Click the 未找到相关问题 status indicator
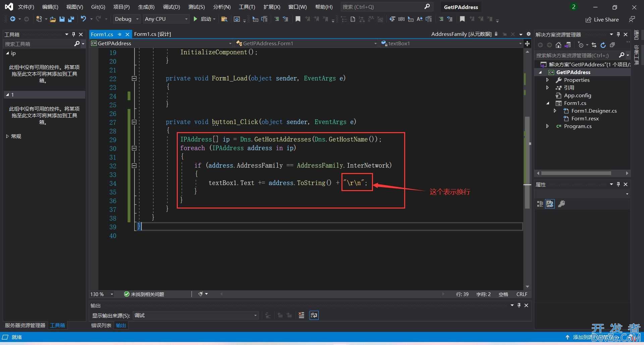Image resolution: width=644 pixels, height=345 pixels. click(x=144, y=294)
